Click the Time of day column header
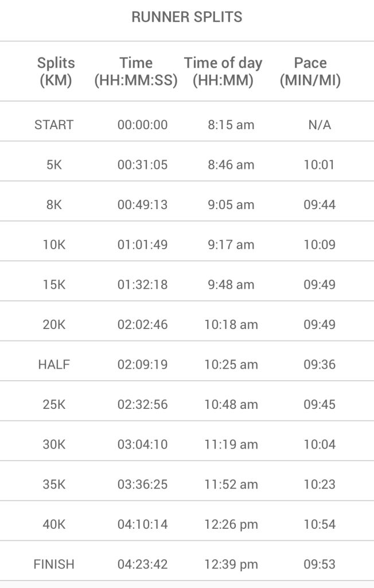Viewport: 374px width, 588px height. [x=223, y=72]
